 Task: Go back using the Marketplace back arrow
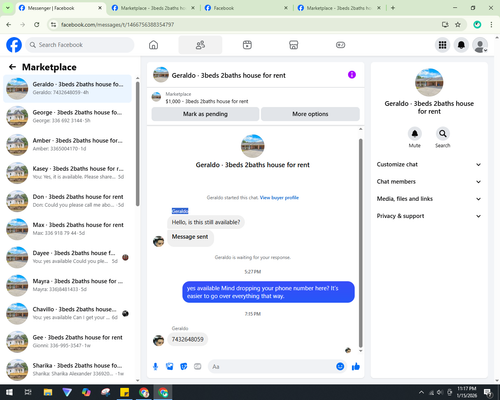point(13,67)
